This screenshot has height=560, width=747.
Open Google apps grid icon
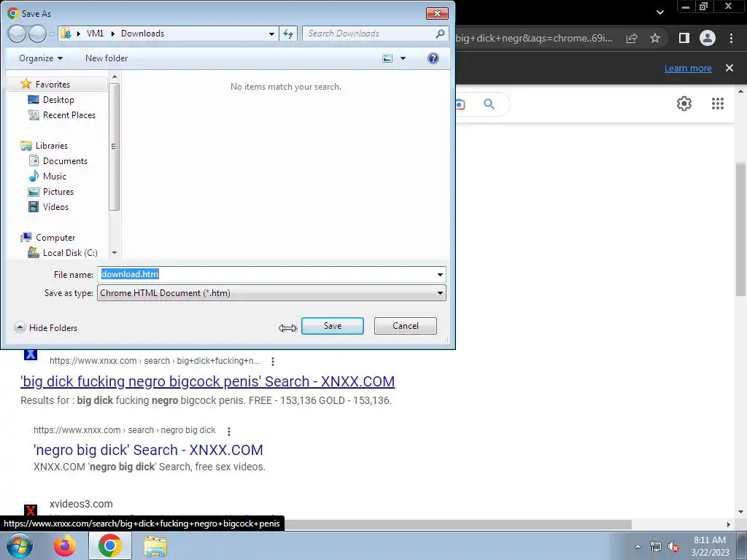click(718, 104)
